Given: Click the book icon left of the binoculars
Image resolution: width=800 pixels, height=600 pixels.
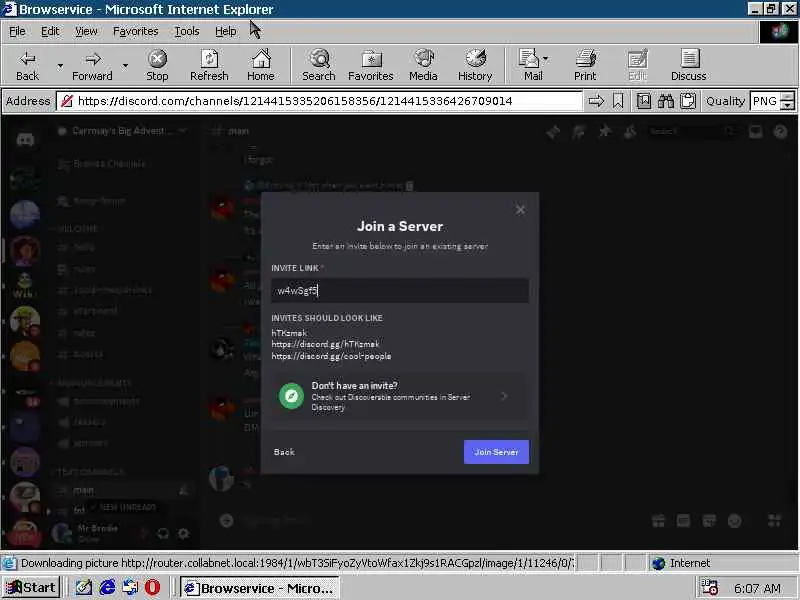Looking at the screenshot, I should (644, 101).
